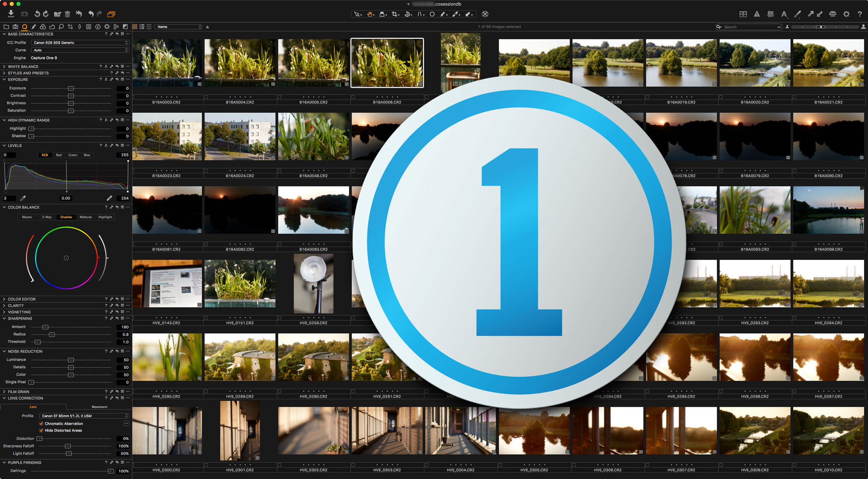The image size is (868, 479).
Task: Toggle the orange Variants stack icon
Action: click(111, 14)
